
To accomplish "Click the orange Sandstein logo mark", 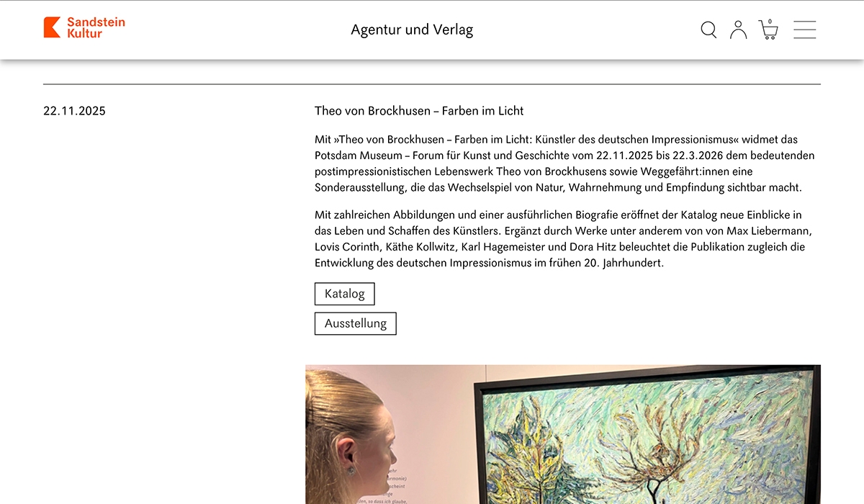I will click(x=52, y=27).
